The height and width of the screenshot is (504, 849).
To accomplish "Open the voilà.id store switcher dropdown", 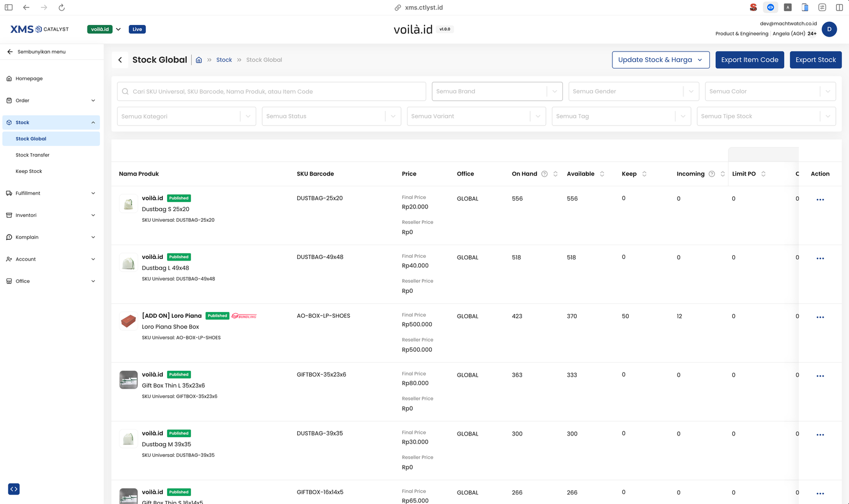I will (105, 29).
